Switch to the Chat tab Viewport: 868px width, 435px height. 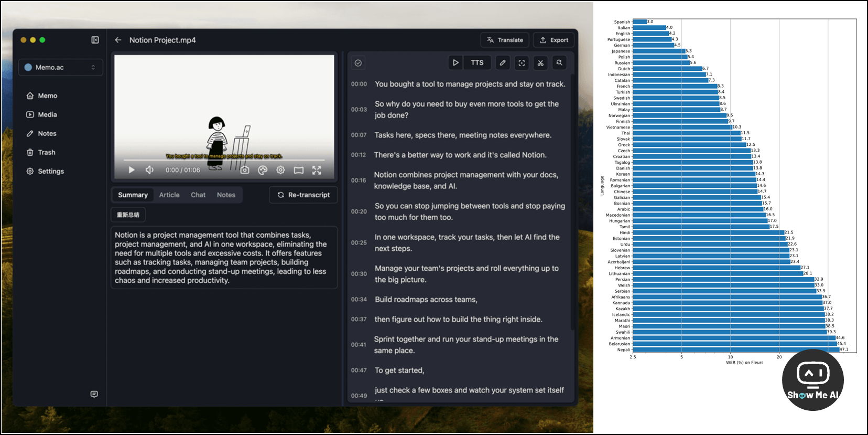(x=198, y=195)
